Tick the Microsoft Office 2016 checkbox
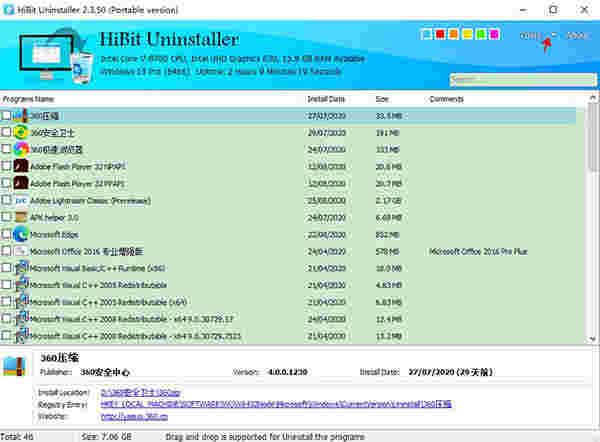This screenshot has height=442, width=600. 6,251
